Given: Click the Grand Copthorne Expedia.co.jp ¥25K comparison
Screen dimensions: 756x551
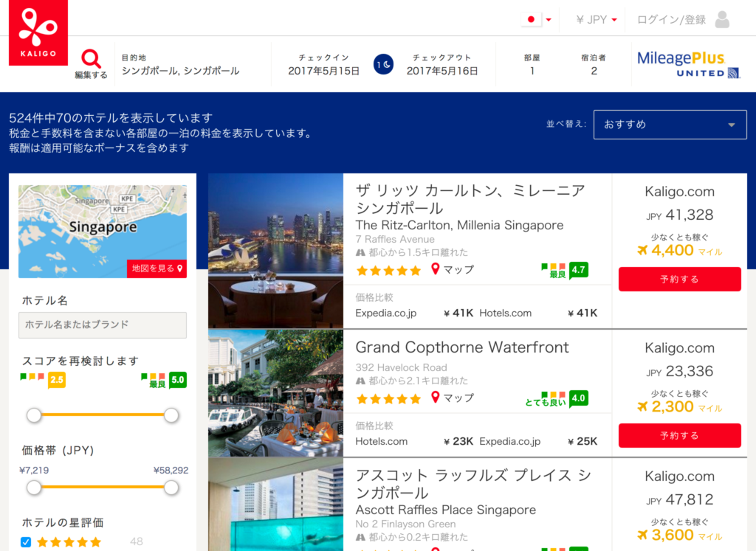Looking at the screenshot, I should 538,441.
